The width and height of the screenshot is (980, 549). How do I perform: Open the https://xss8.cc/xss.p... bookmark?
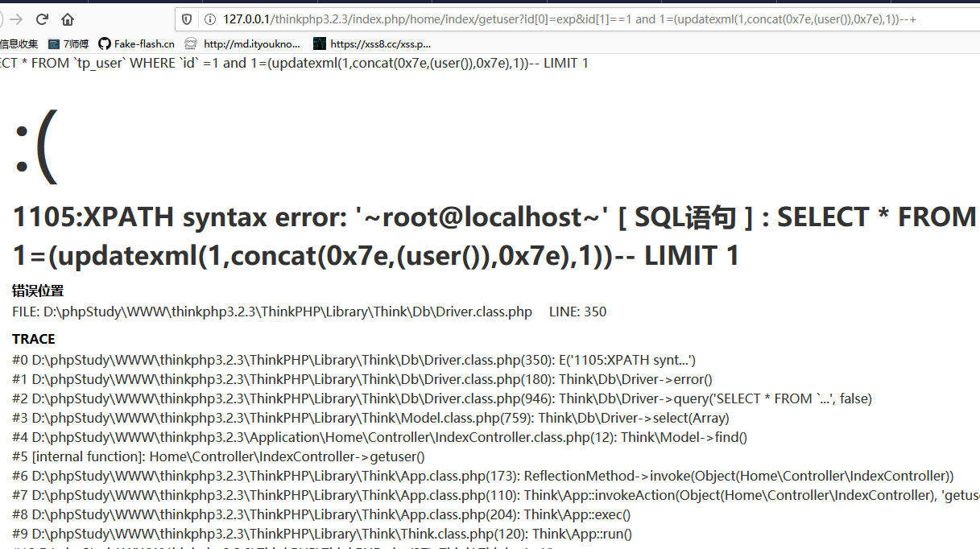tap(372, 43)
